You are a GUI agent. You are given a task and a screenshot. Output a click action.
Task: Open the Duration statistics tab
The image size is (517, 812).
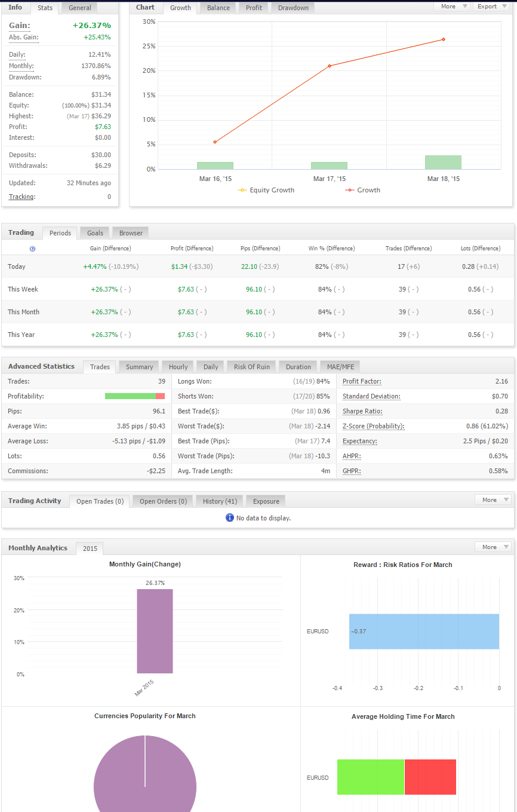(298, 367)
